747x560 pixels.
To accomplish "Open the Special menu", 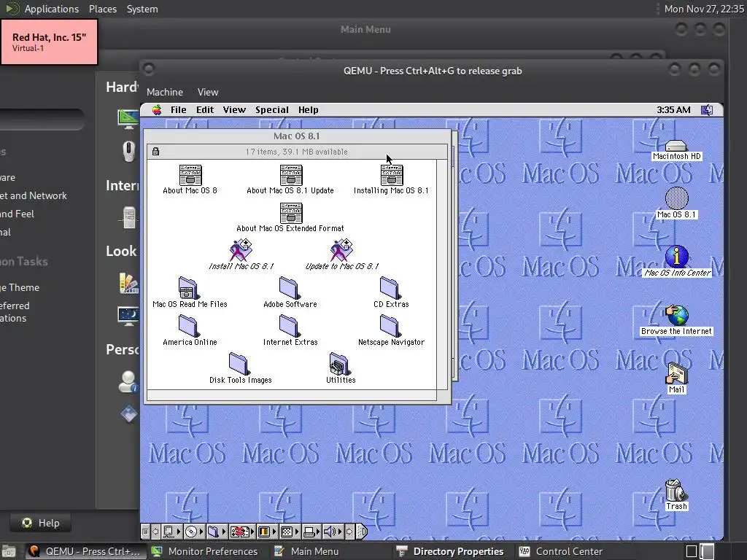I will [x=272, y=110].
